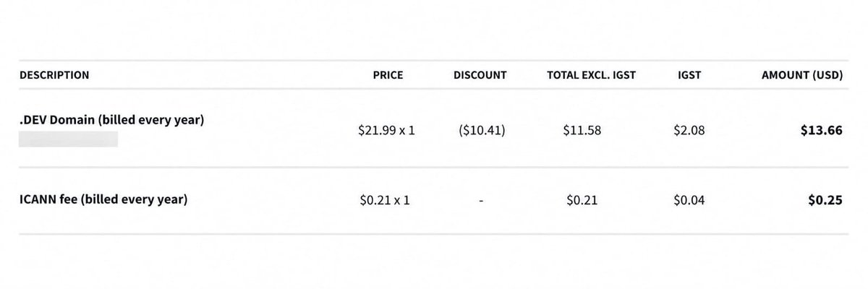Click the $0.25 amount
The image size is (868, 289).
pos(825,201)
